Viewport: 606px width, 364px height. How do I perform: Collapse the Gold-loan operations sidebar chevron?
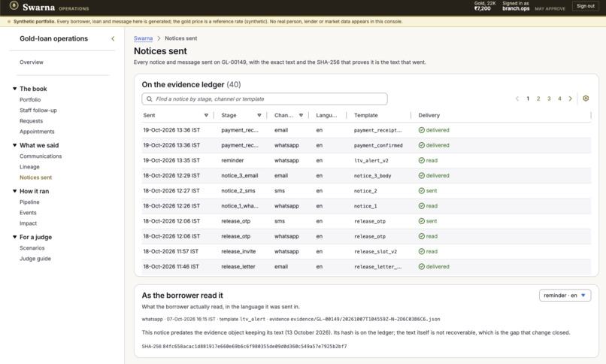tap(113, 38)
